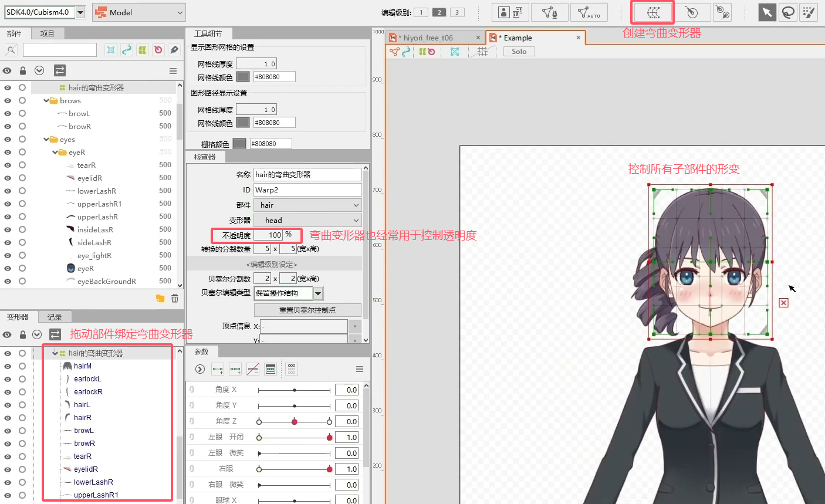Click the 重置贝塞尔控制点 button
Screen dimensions: 825x504
[307, 310]
